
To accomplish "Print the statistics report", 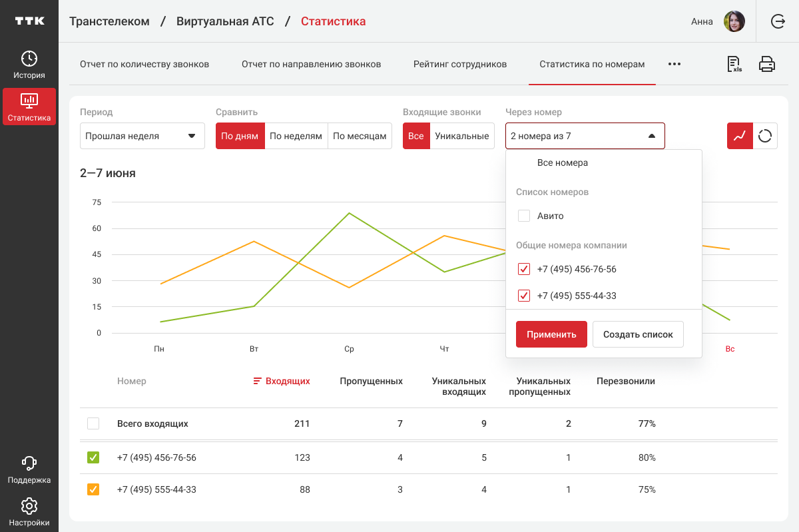I will coord(767,64).
